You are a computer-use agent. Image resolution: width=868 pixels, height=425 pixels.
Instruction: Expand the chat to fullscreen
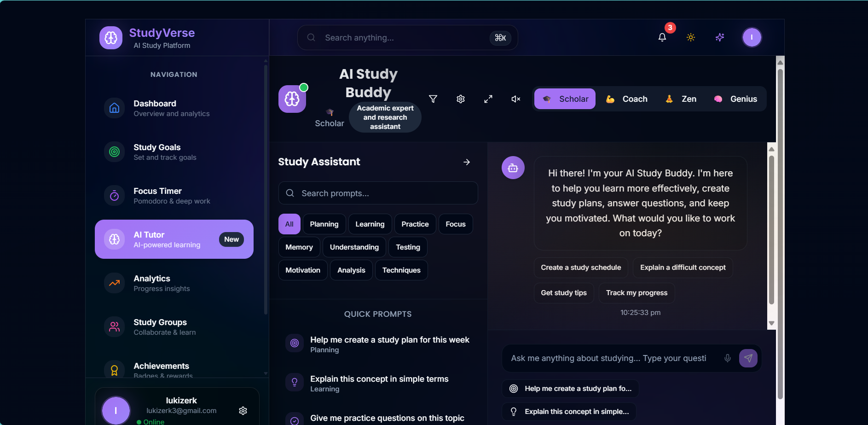[x=488, y=99]
